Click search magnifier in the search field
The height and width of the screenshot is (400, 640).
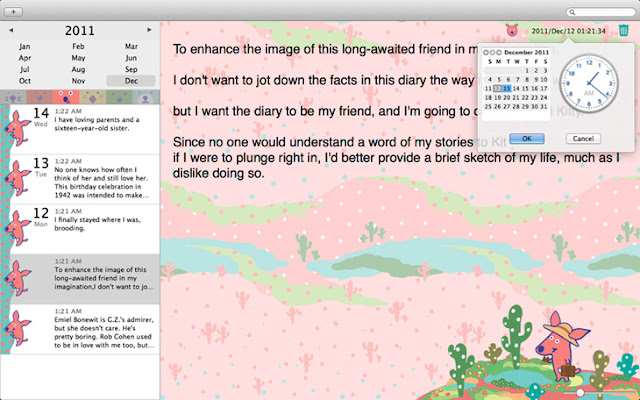coord(572,12)
